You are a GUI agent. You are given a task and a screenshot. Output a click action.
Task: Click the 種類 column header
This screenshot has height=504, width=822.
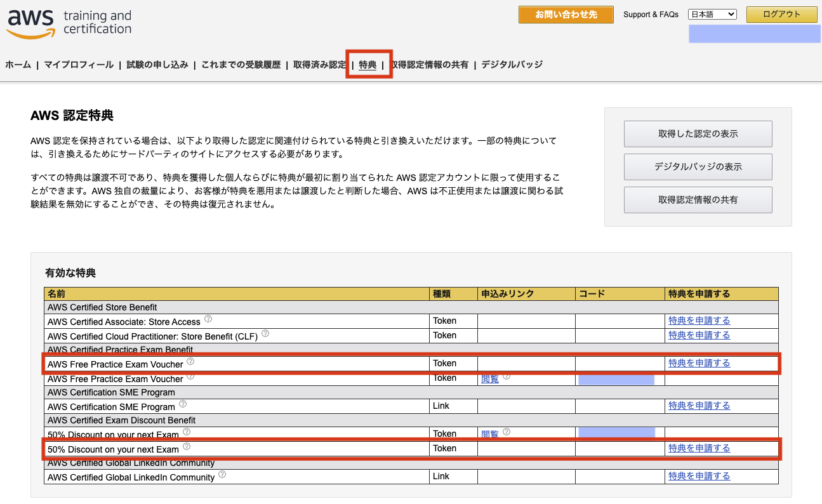tap(453, 294)
